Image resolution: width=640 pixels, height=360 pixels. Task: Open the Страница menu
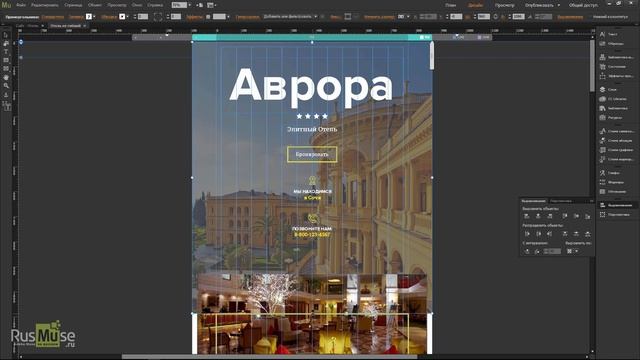73,5
